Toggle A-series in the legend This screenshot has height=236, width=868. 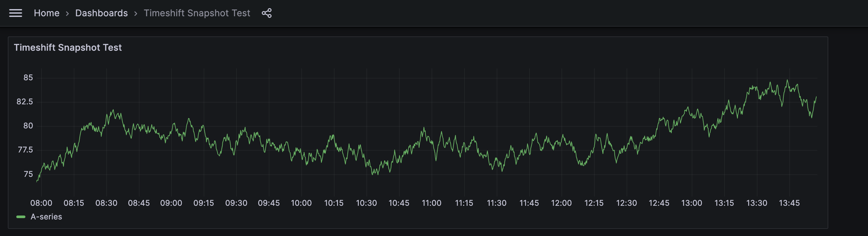tap(46, 217)
